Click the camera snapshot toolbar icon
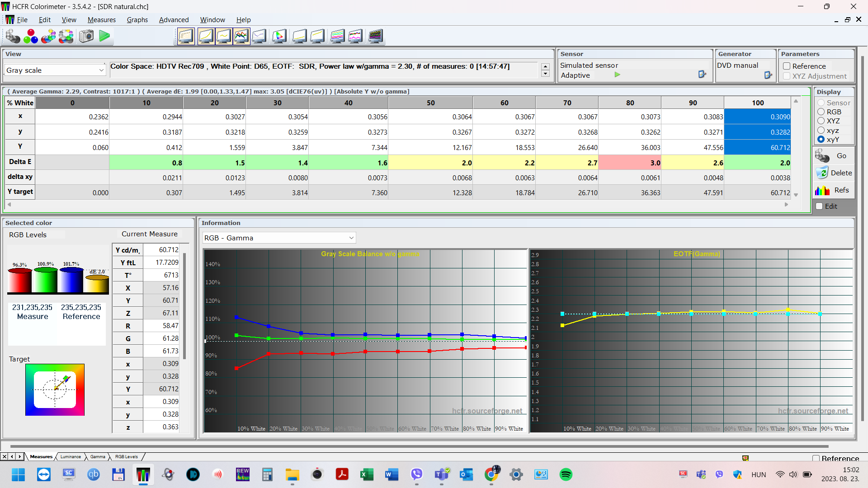 tap(86, 36)
